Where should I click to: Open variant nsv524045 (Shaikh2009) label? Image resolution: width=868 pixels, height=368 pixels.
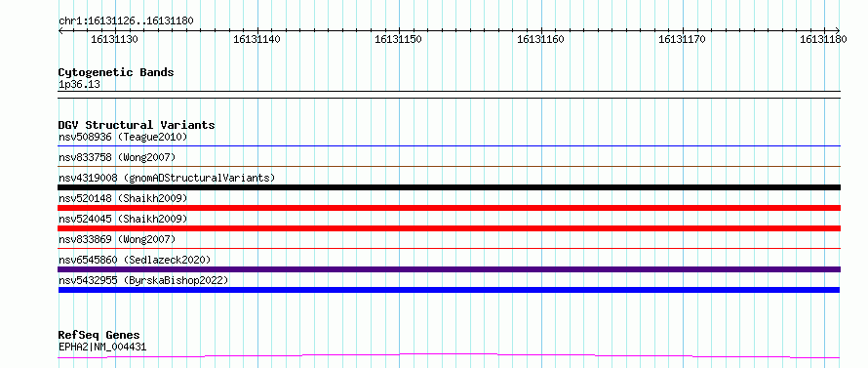click(x=123, y=219)
